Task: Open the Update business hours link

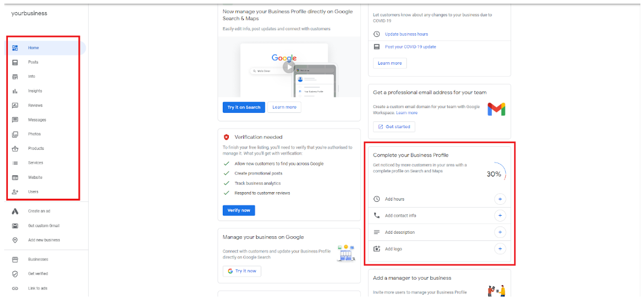Action: (406, 34)
